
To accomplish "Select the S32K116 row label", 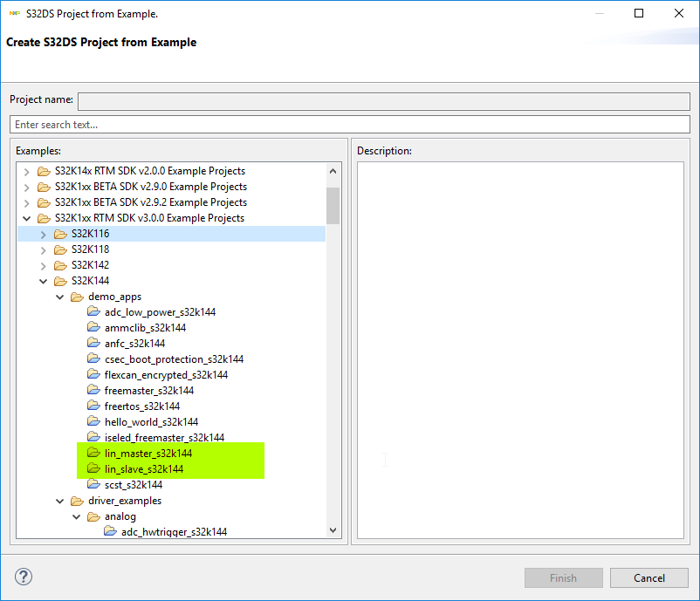I will coord(90,234).
